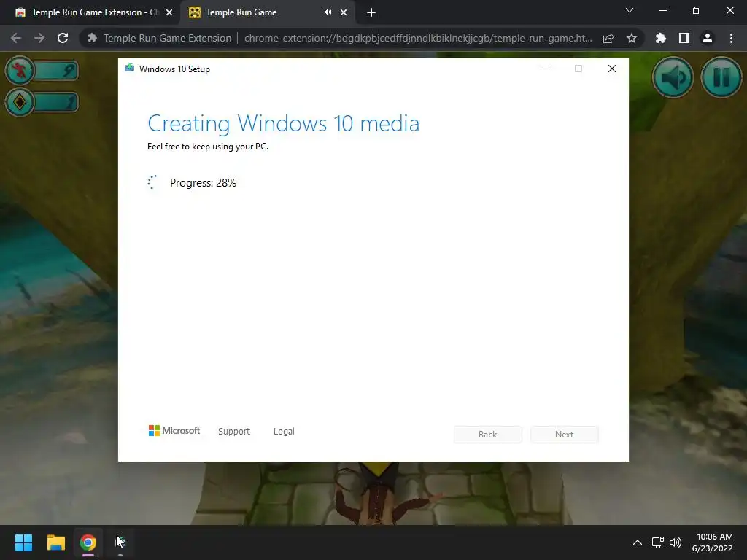Click Windows Setup taskbar icon
Screen dimensions: 747x560
point(120,542)
